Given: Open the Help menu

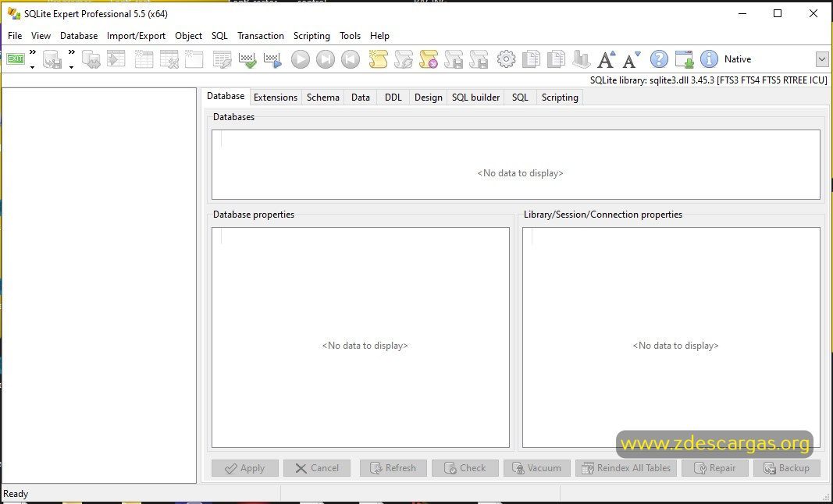Looking at the screenshot, I should coord(379,36).
